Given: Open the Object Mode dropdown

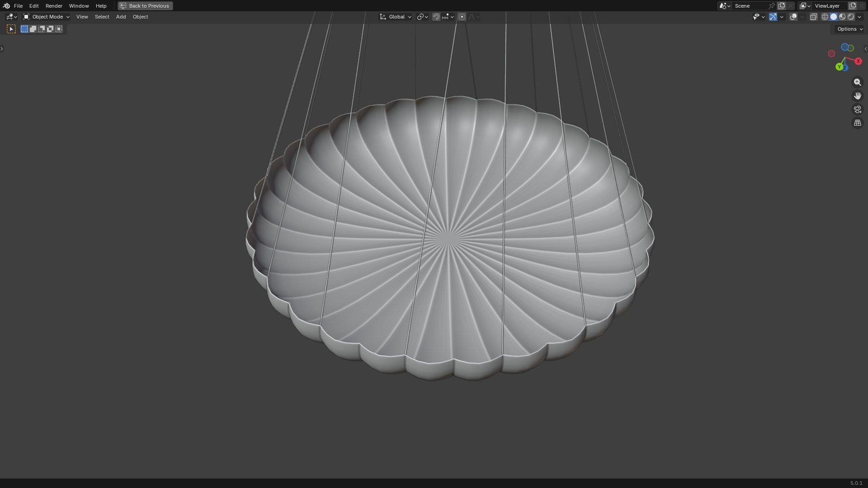Looking at the screenshot, I should click(x=46, y=17).
